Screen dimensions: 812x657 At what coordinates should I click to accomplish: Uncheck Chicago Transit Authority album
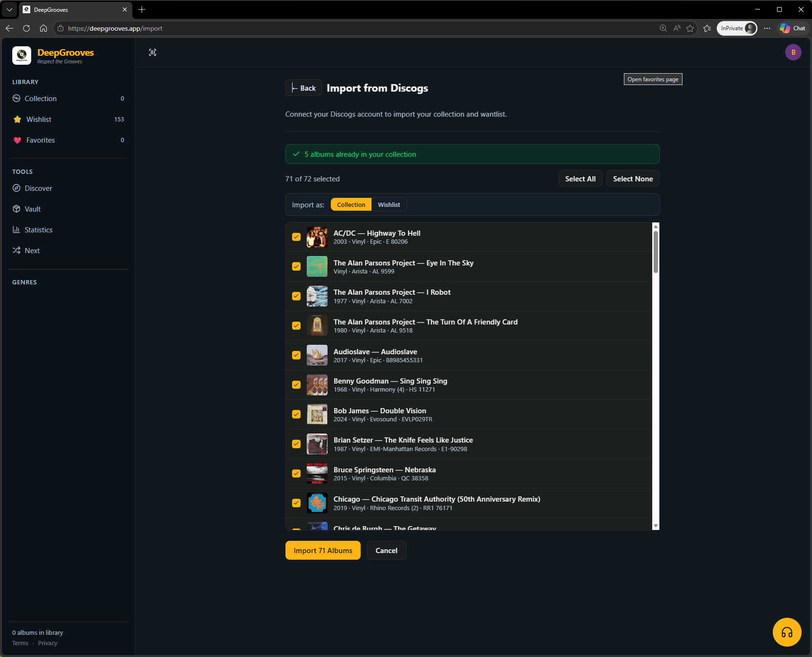point(296,503)
